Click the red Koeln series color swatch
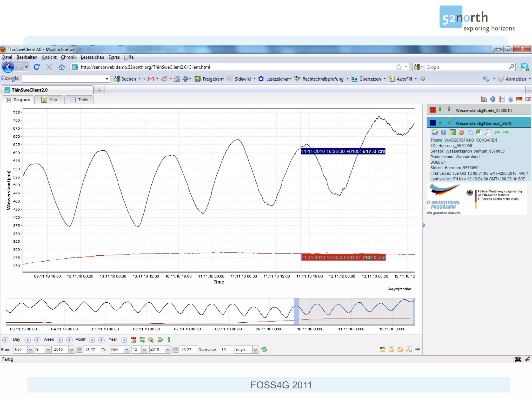The image size is (532, 399). pyautogui.click(x=433, y=110)
